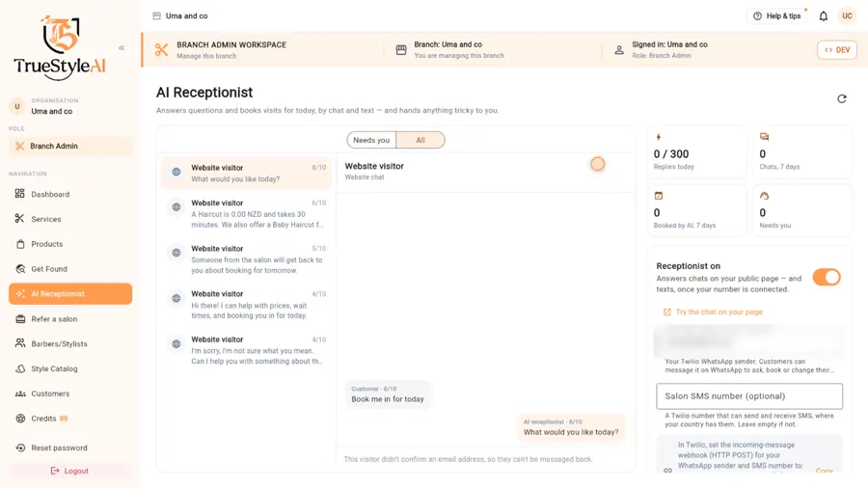This screenshot has width=868, height=488.
Task: Click the Uma and co organisation avatar
Action: pyautogui.click(x=17, y=106)
